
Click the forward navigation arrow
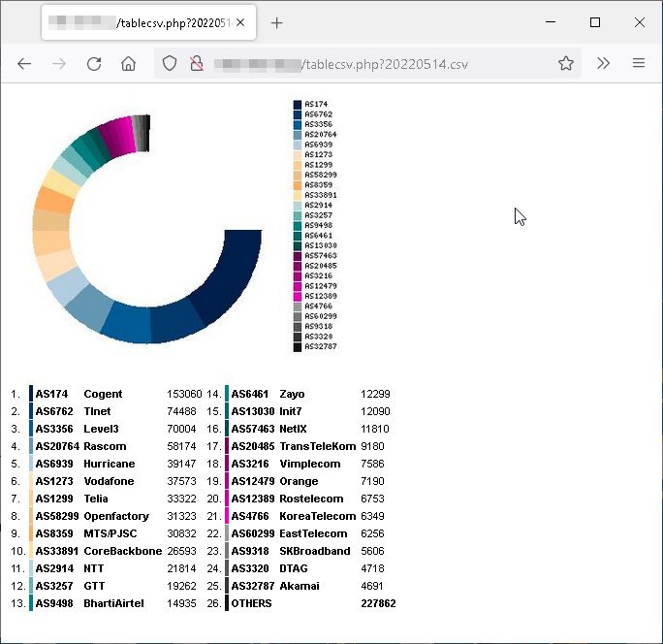[x=59, y=64]
